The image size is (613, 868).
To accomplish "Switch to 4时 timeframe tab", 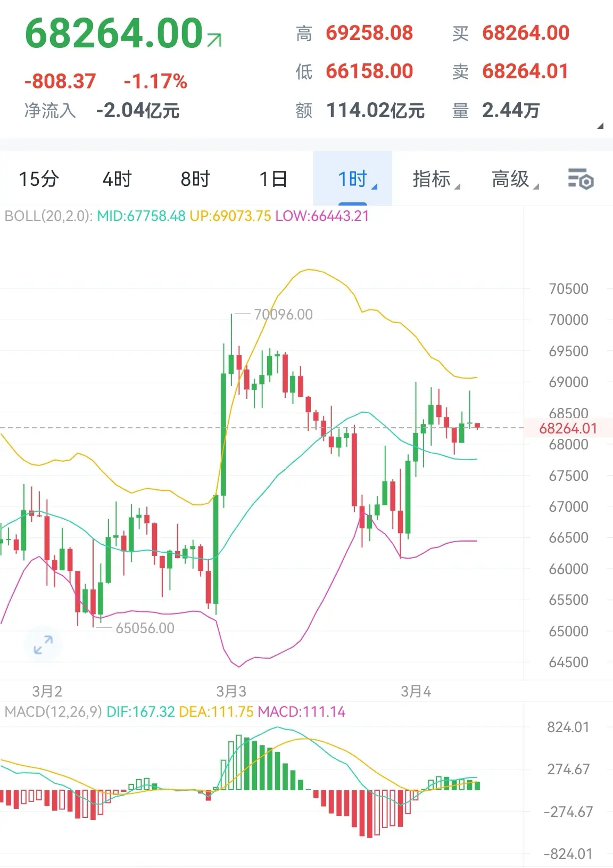I will pyautogui.click(x=117, y=179).
